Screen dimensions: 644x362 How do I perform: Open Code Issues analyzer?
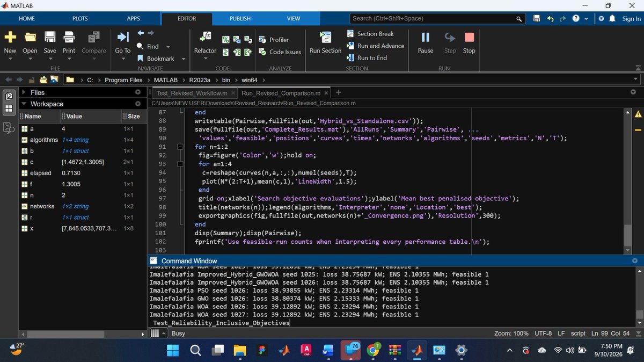(280, 52)
